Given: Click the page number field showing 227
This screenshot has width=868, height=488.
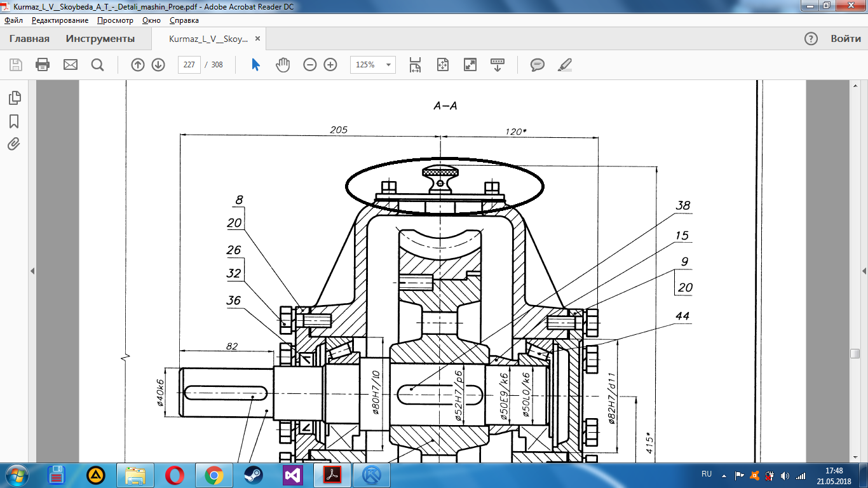Looking at the screenshot, I should tap(189, 65).
